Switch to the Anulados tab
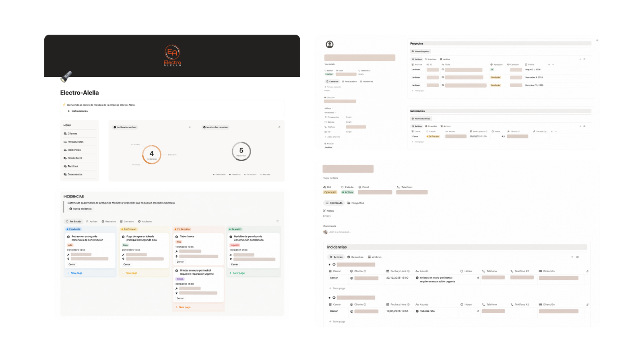 tap(145, 222)
